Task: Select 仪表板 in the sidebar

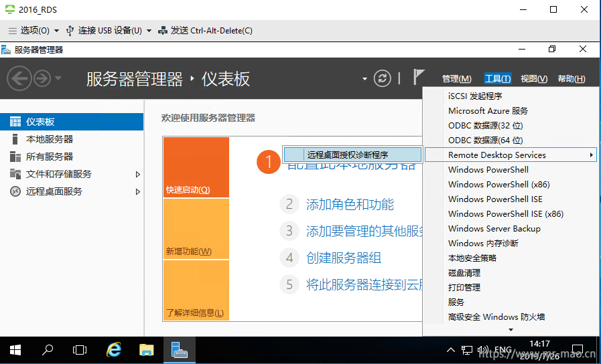Action: 72,122
